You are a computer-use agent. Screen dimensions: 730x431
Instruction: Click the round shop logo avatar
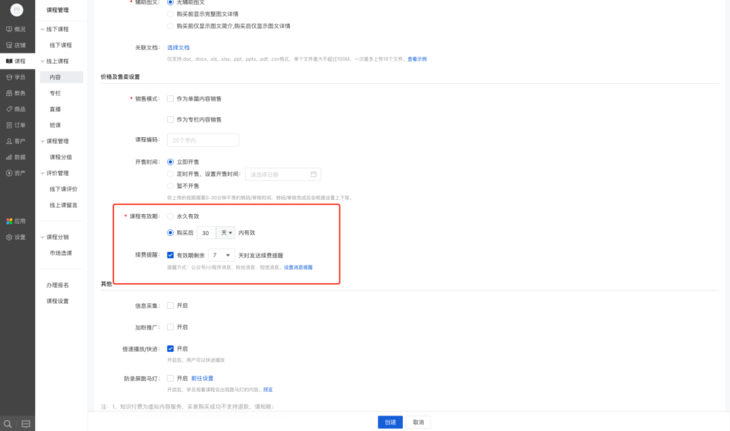point(17,10)
